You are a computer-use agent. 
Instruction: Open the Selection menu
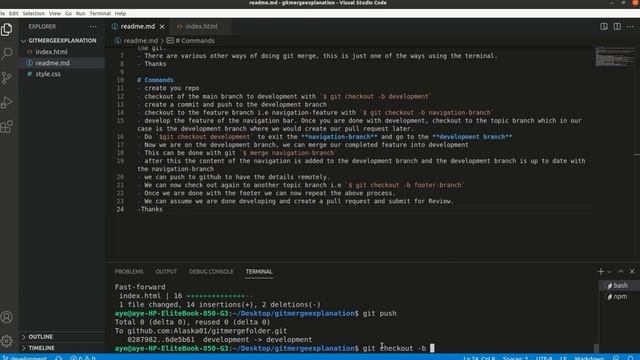click(x=33, y=13)
